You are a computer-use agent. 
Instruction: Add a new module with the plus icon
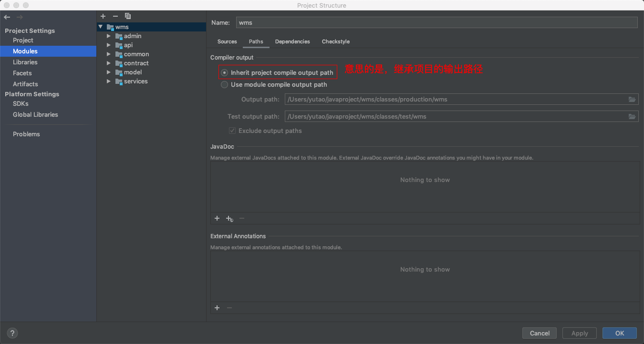pos(103,16)
